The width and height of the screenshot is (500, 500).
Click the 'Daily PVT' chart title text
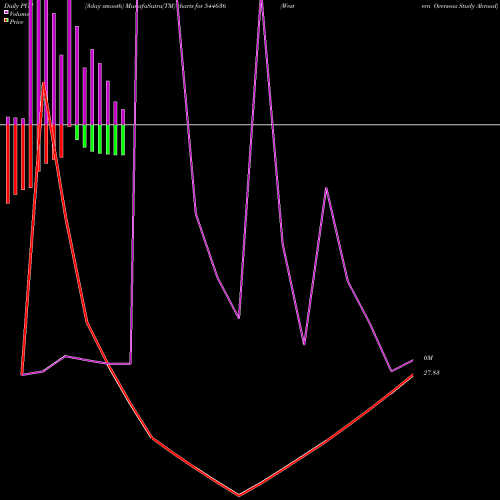(18, 6)
